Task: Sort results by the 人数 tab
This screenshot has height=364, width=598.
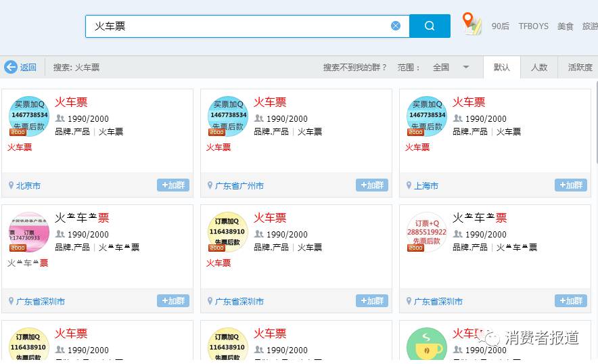Action: pos(539,68)
